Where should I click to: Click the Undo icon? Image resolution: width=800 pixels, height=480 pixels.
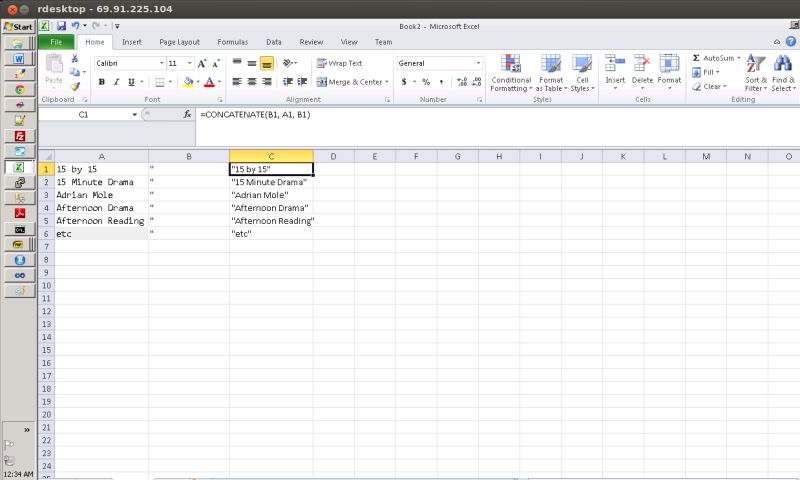[x=76, y=26]
